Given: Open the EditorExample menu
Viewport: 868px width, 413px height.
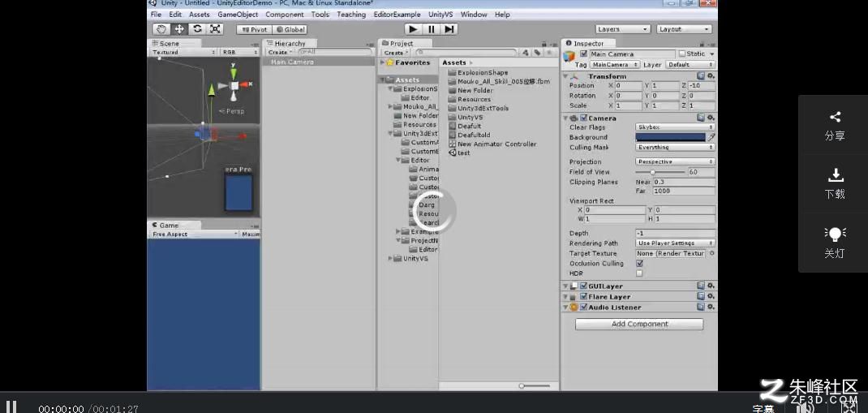Looking at the screenshot, I should point(397,15).
